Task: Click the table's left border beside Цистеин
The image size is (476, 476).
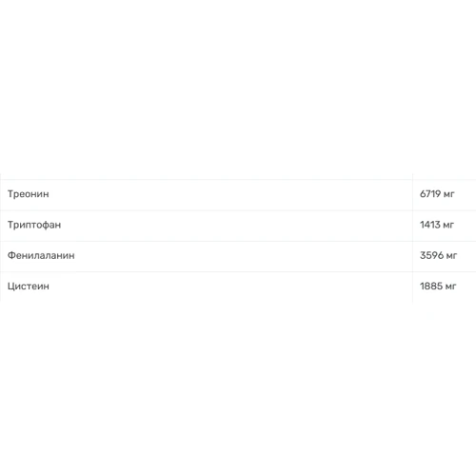Action: (0, 287)
